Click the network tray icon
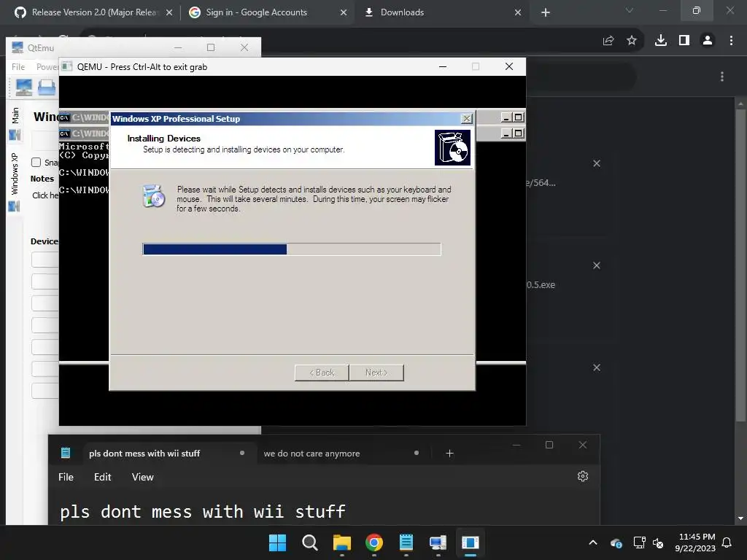The image size is (747, 560). tap(639, 542)
